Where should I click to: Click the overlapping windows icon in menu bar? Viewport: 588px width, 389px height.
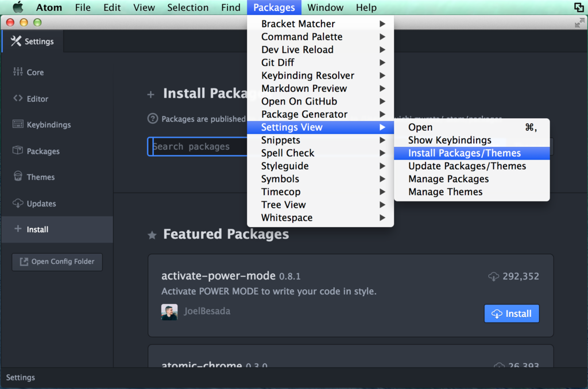[x=579, y=7]
